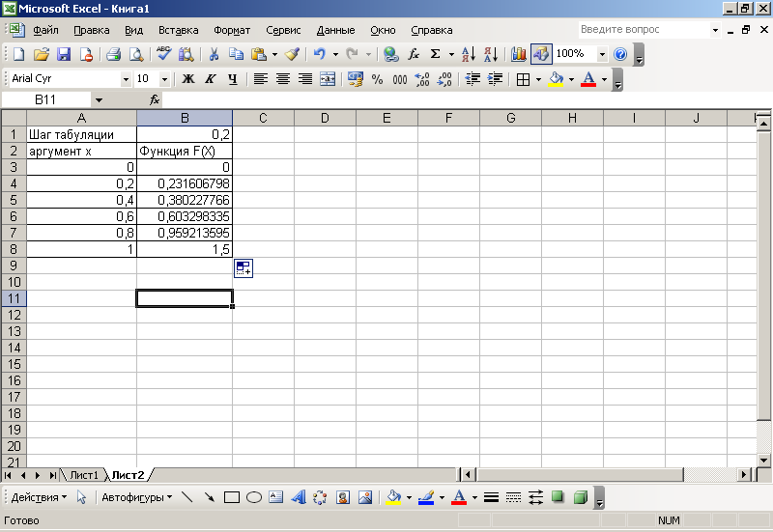
Task: Run spelling check ABC icon
Action: (163, 54)
